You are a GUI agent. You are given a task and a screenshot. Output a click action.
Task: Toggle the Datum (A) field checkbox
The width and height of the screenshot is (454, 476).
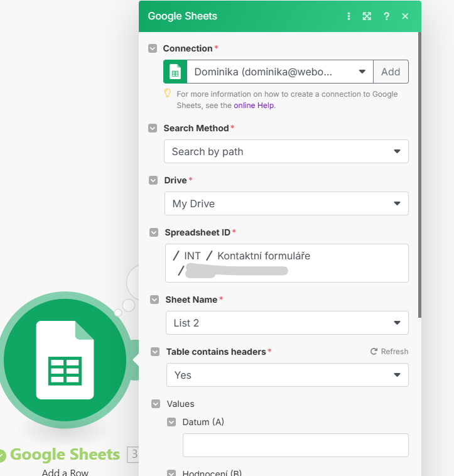tap(171, 422)
